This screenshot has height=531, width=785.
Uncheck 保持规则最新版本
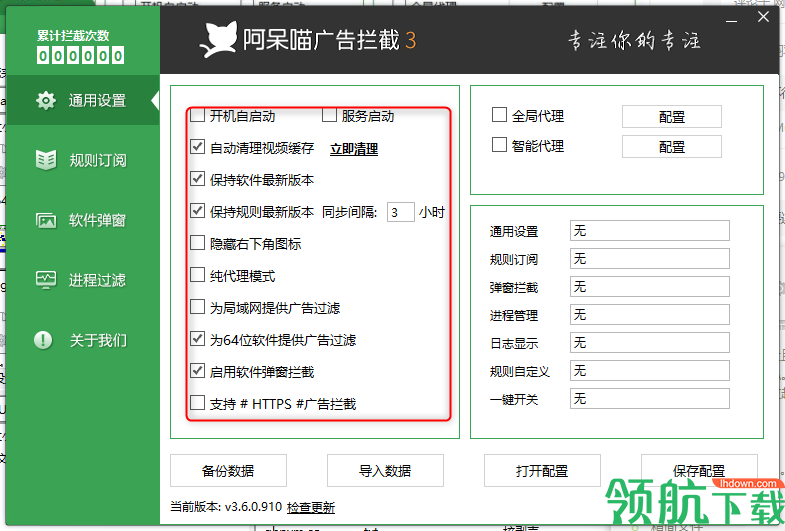(x=198, y=211)
